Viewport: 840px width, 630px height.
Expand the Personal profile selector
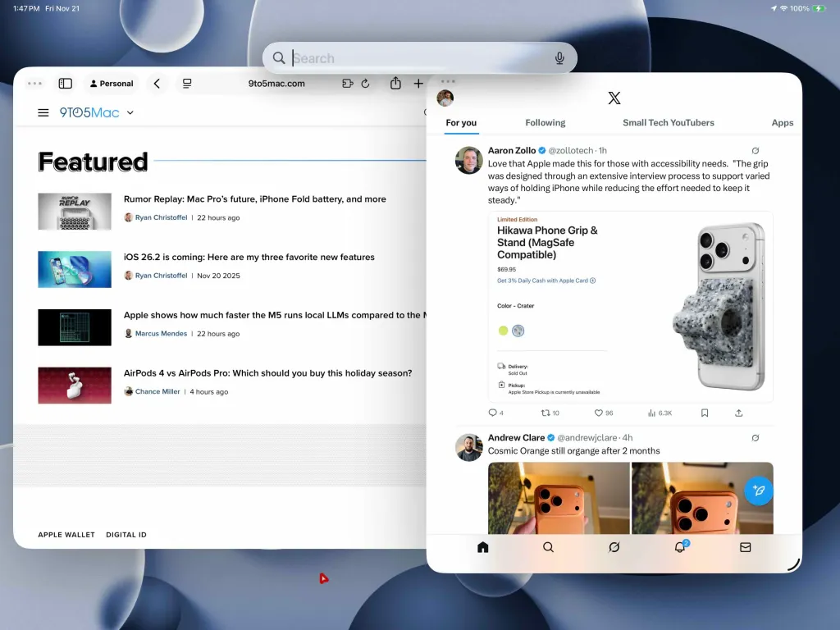112,84
